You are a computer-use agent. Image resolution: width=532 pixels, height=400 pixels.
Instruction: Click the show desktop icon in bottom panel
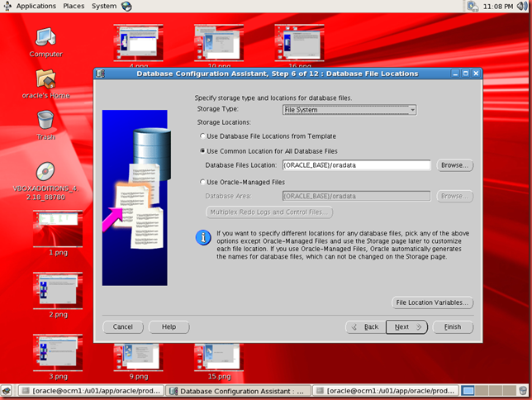pyautogui.click(x=7, y=391)
